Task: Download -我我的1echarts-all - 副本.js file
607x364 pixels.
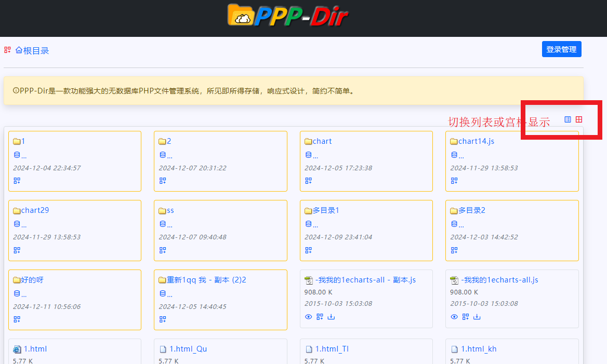Action: click(331, 317)
